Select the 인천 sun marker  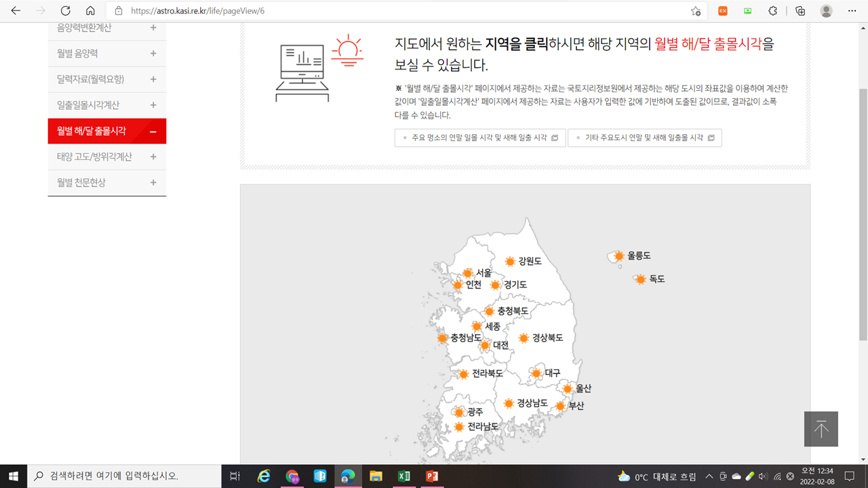click(x=458, y=285)
